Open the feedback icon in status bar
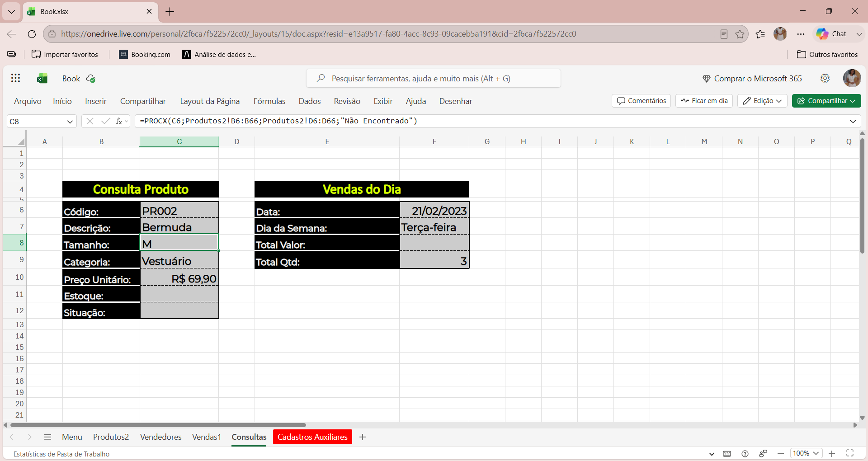This screenshot has width=868, height=461. (x=763, y=454)
